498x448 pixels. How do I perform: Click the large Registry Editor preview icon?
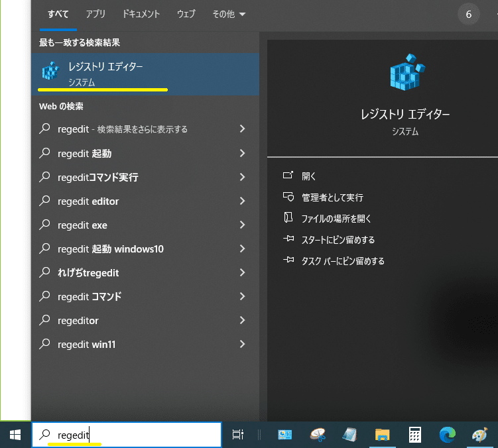(407, 72)
